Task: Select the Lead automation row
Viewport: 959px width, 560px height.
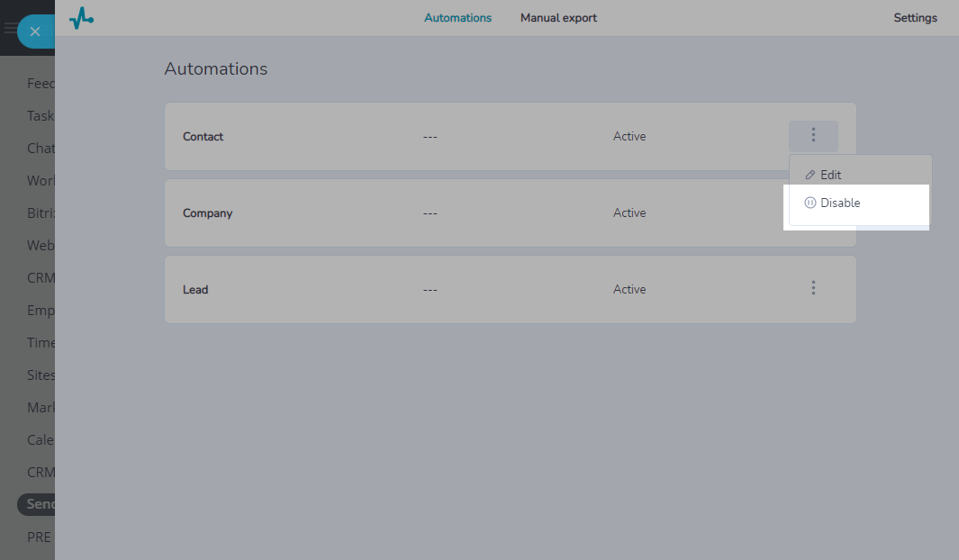Action: point(450,290)
